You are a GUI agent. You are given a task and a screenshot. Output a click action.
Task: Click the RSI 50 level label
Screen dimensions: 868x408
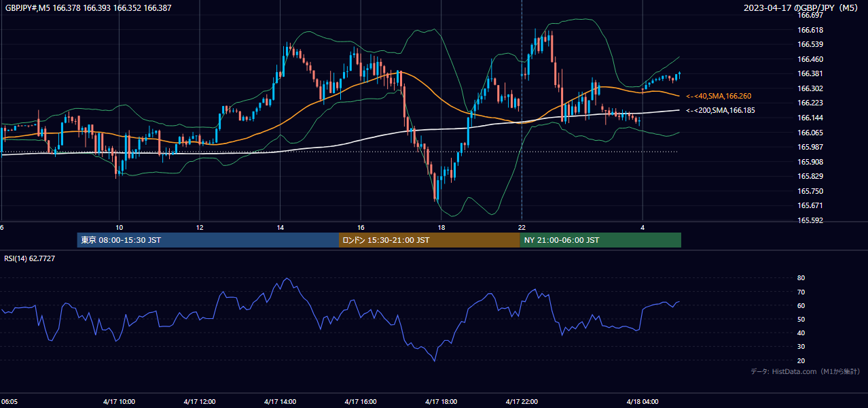801,319
